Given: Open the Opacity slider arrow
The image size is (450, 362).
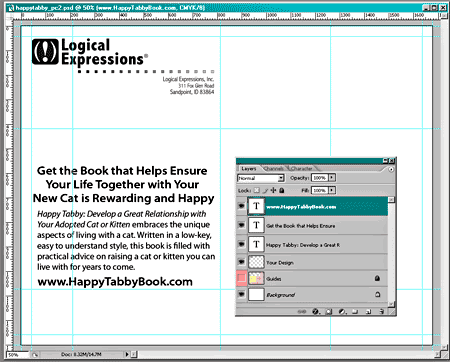Looking at the screenshot, I should [332, 178].
